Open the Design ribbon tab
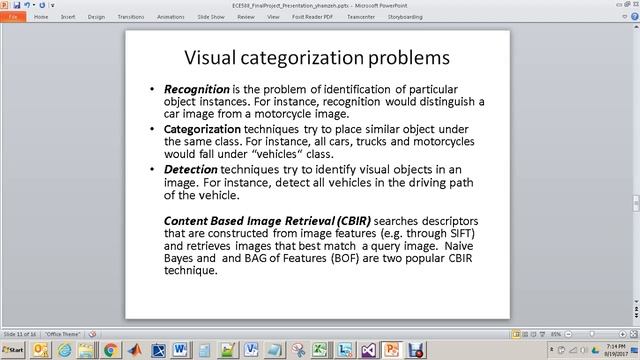 tap(96, 17)
